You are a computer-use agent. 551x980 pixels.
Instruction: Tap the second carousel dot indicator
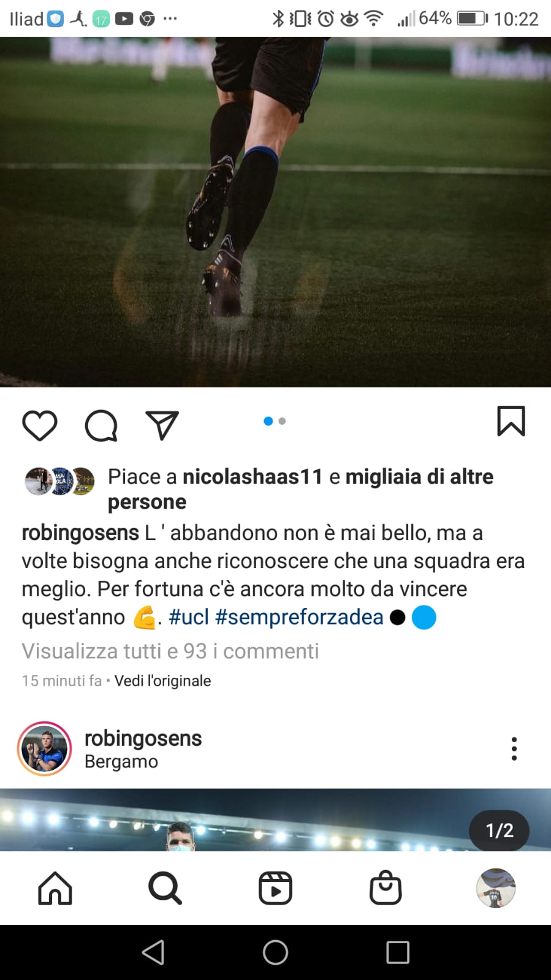click(x=282, y=421)
